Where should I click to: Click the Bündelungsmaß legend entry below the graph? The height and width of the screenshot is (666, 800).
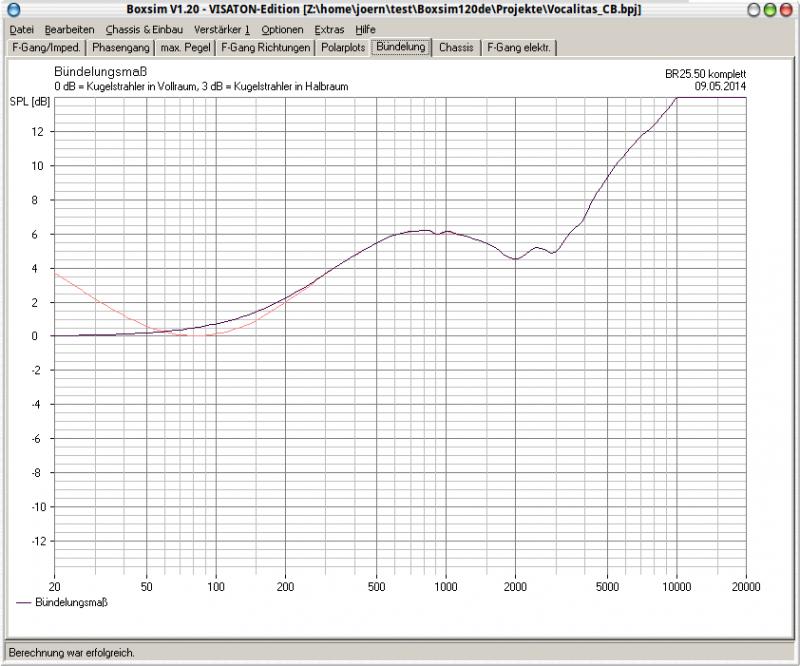70,602
